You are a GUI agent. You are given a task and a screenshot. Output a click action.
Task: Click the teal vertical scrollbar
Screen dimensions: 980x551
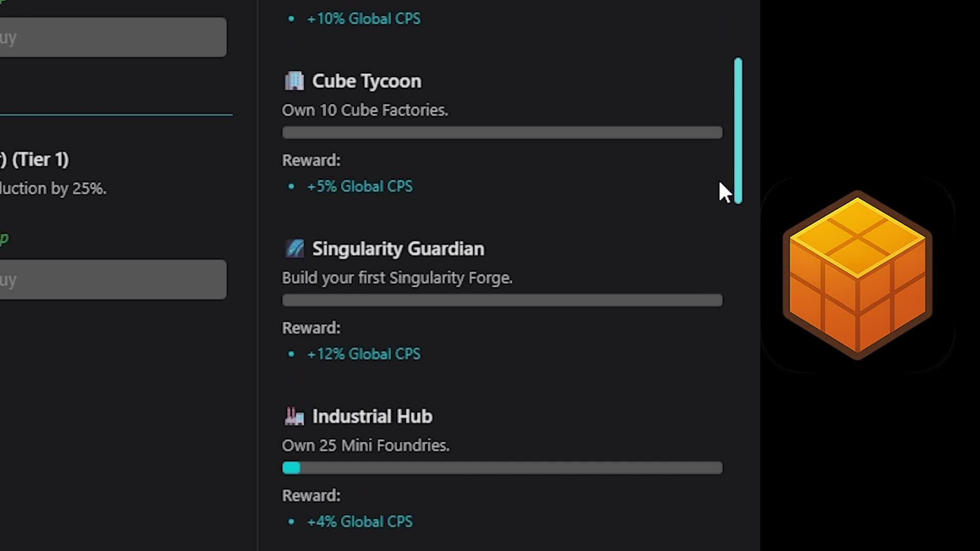coord(738,131)
